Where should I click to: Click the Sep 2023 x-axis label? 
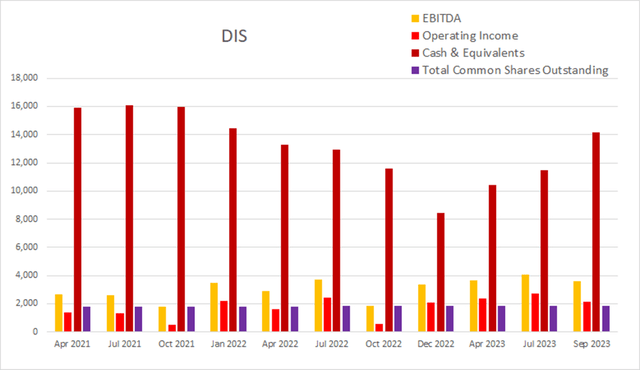click(x=591, y=344)
